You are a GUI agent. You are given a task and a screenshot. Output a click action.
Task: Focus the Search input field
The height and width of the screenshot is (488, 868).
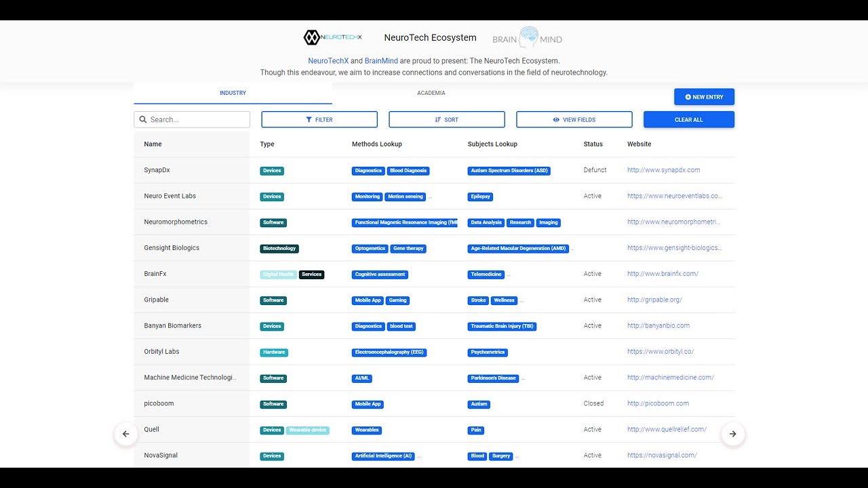click(192, 119)
